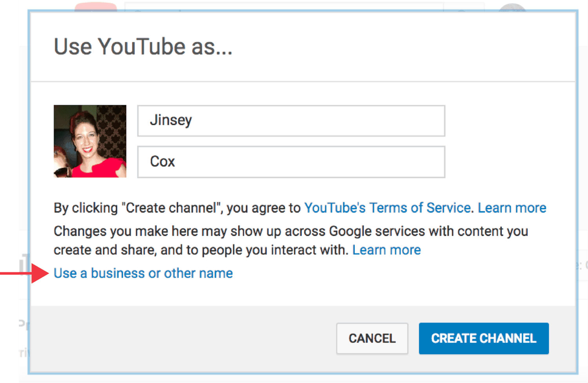Select Use a business or other name
588x383 pixels.
tap(143, 273)
